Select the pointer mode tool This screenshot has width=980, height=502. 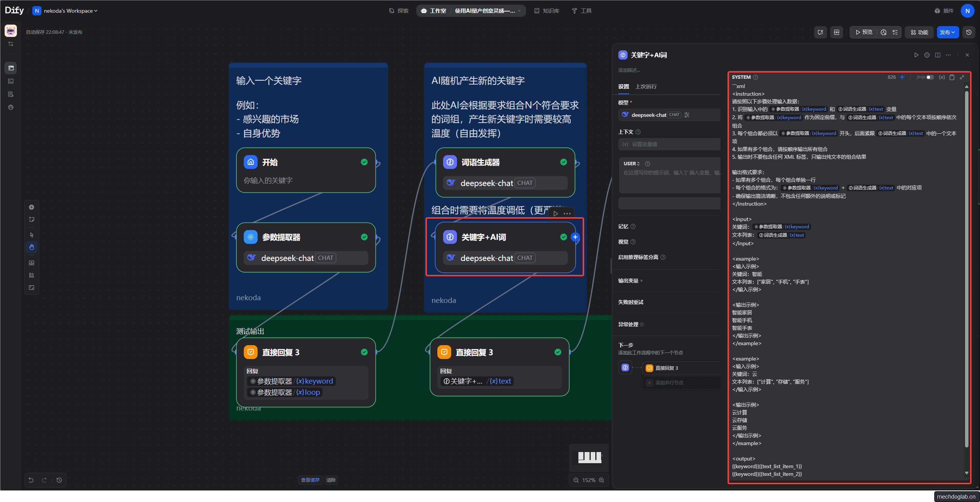click(32, 235)
